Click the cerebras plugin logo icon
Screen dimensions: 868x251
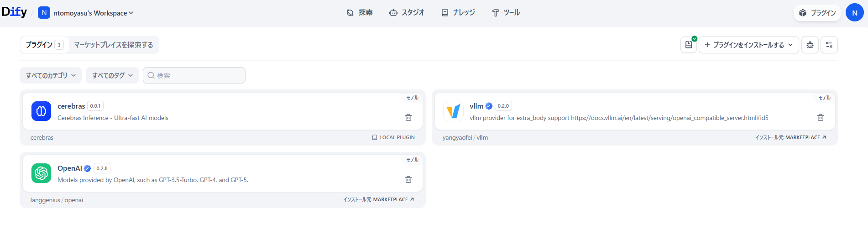tap(41, 111)
